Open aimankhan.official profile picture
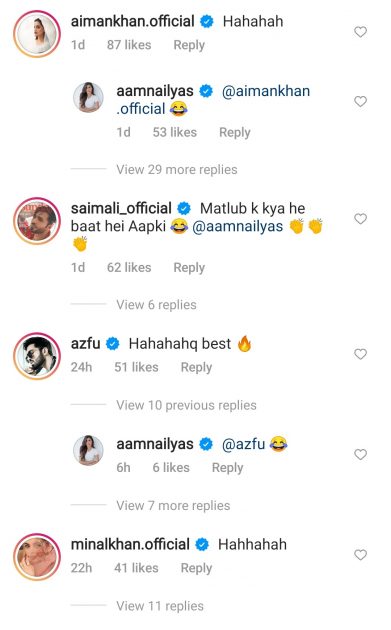Viewport: 391px width, 630px height. [37, 34]
